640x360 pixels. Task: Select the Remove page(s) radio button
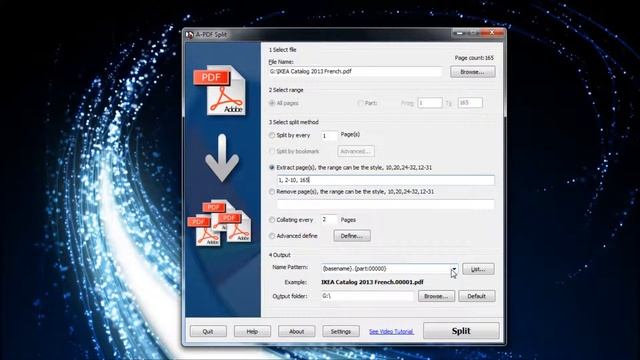click(272, 192)
